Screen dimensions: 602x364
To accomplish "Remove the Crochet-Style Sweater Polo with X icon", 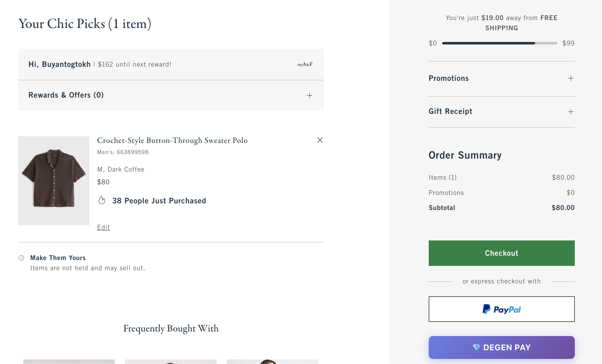I will (320, 140).
